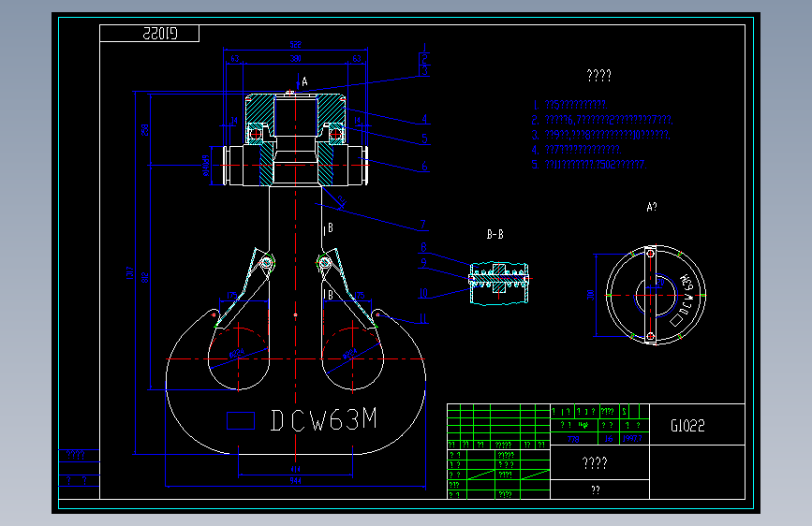This screenshot has height=526, width=812.
Task: Select the mirrored G1022 box at top left
Action: click(x=149, y=34)
